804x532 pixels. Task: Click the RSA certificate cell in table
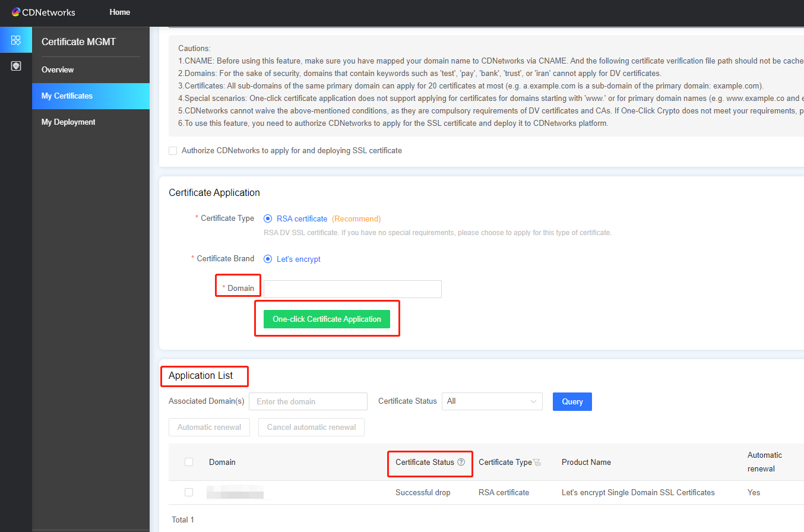click(x=504, y=492)
